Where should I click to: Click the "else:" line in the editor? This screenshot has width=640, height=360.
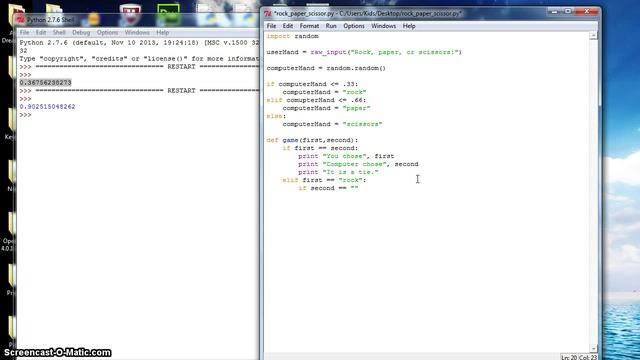click(276, 116)
